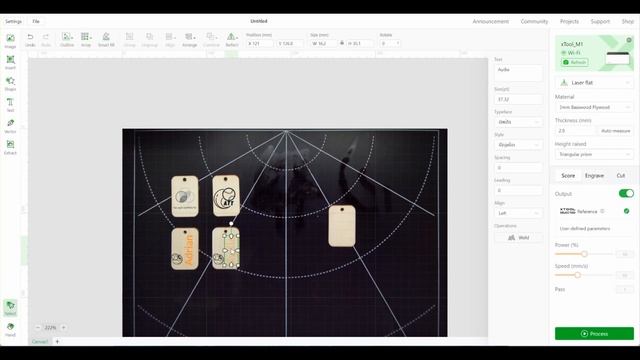The image size is (640, 360).
Task: Open the Projects link
Action: coord(569,21)
